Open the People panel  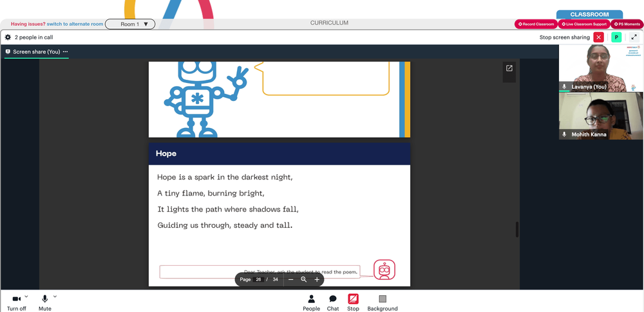(311, 303)
